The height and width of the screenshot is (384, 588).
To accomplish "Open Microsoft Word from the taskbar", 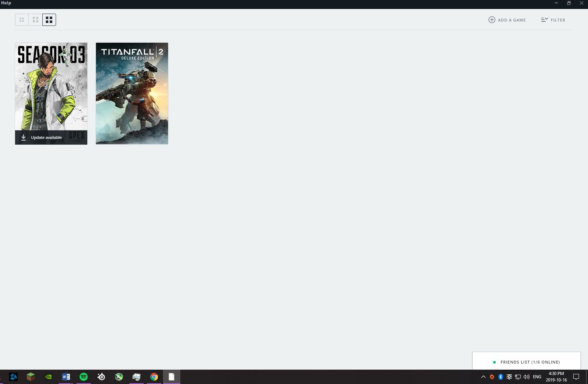I will [x=66, y=377].
